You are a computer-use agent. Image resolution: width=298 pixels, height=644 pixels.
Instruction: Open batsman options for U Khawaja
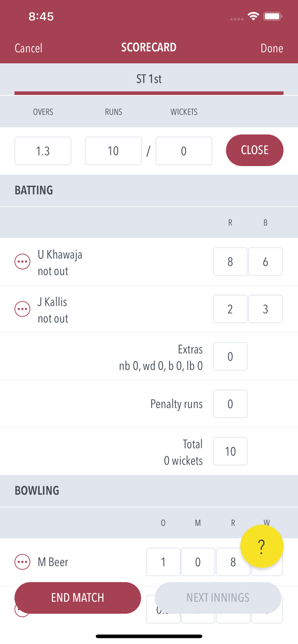click(22, 261)
